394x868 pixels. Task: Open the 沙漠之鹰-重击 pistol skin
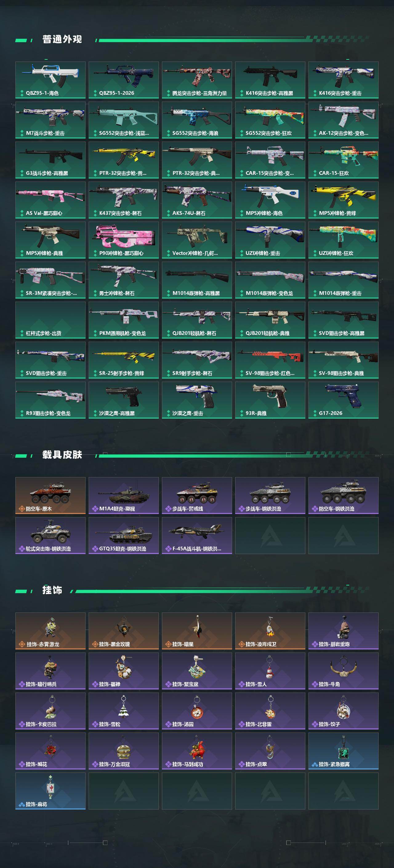click(197, 400)
